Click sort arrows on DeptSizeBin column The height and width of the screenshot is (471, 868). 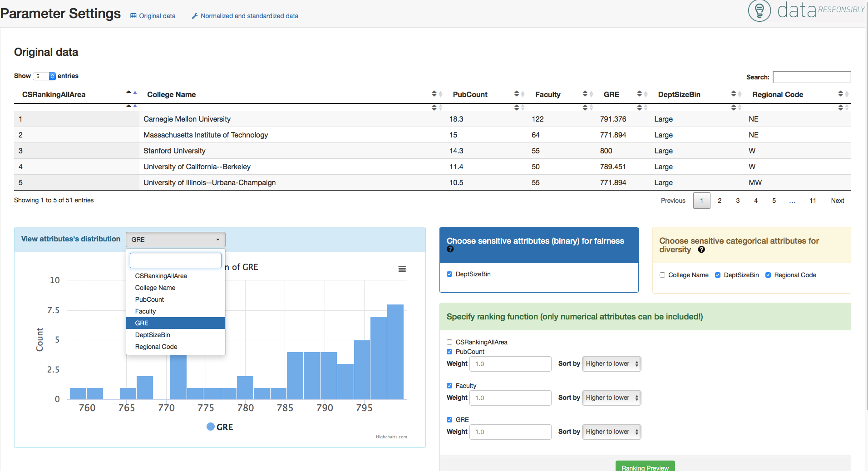click(736, 94)
